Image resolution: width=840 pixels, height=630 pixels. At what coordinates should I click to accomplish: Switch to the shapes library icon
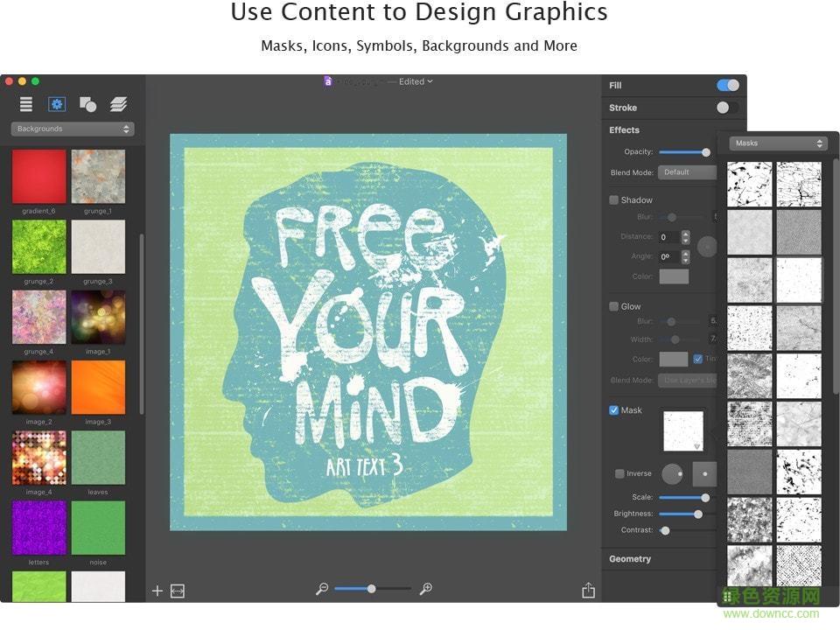point(87,104)
